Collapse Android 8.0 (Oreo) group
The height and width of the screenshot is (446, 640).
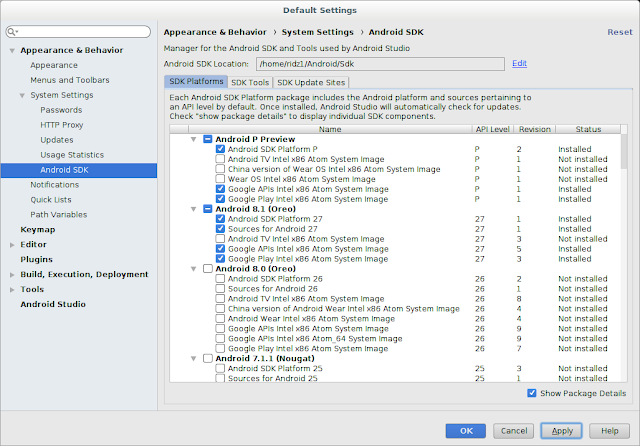[x=194, y=269]
